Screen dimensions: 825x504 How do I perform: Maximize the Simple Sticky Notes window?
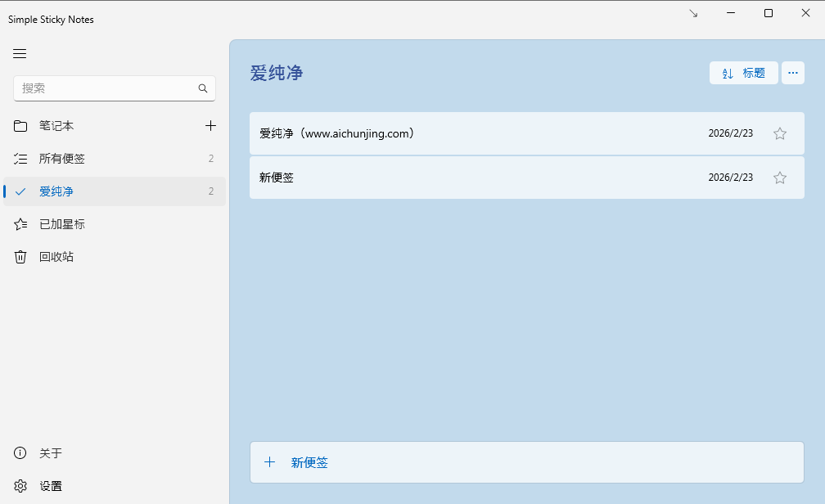click(768, 13)
